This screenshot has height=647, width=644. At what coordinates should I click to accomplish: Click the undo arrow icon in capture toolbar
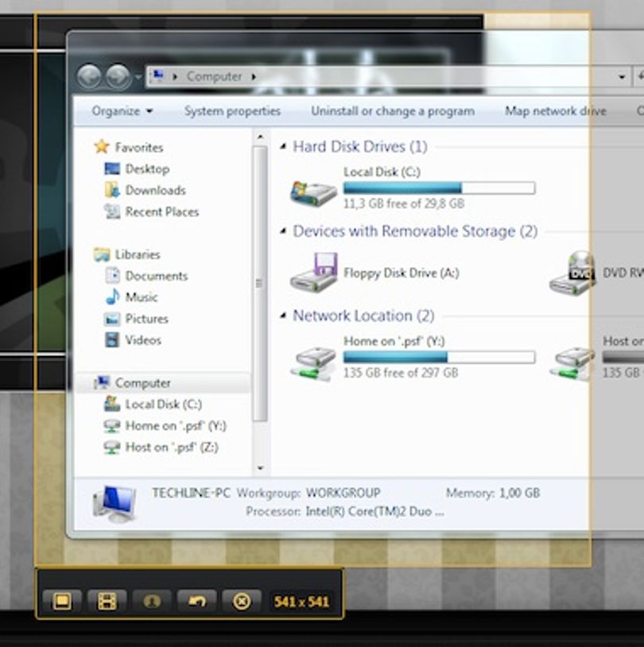click(196, 601)
